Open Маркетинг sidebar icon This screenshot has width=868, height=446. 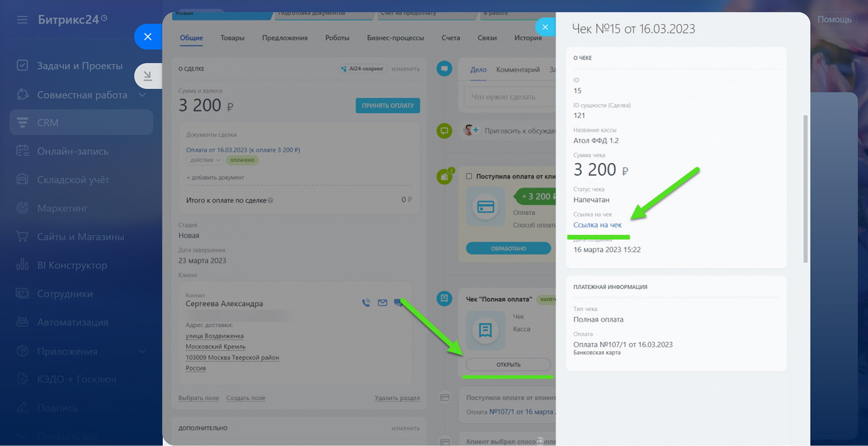[22, 208]
